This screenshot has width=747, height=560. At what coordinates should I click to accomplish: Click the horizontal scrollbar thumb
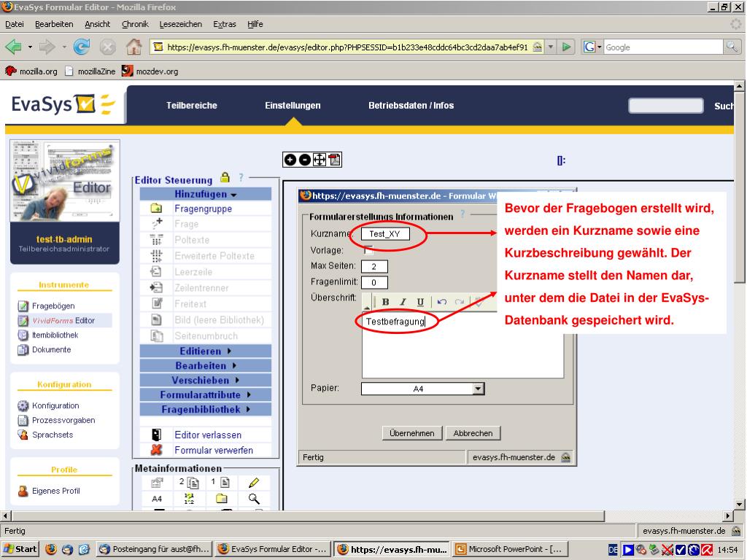click(308, 516)
